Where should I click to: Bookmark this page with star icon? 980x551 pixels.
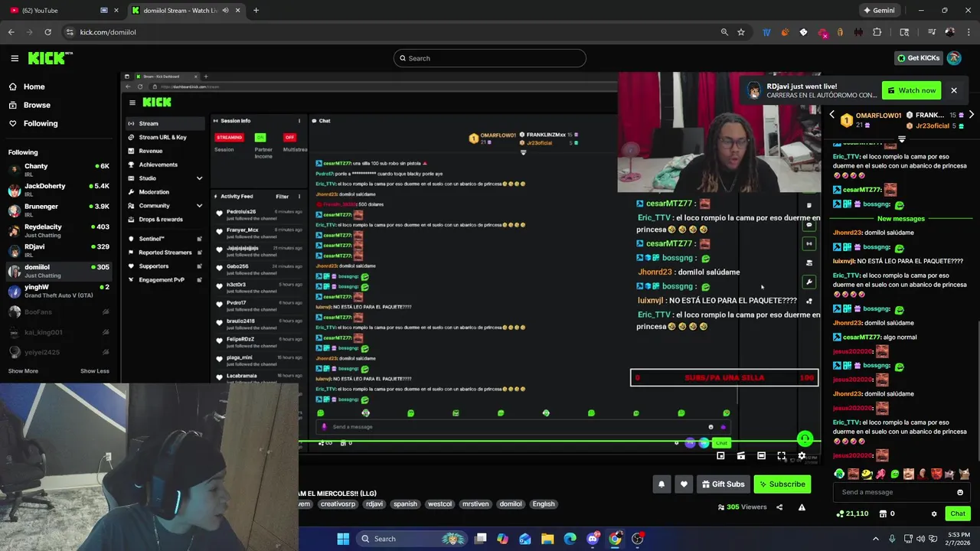[741, 32]
